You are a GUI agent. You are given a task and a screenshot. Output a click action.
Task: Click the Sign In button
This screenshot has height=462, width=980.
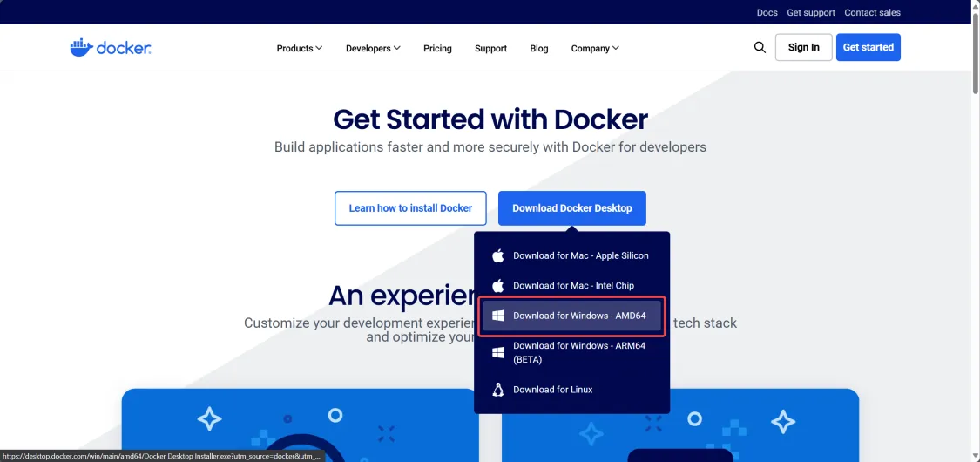click(x=804, y=48)
